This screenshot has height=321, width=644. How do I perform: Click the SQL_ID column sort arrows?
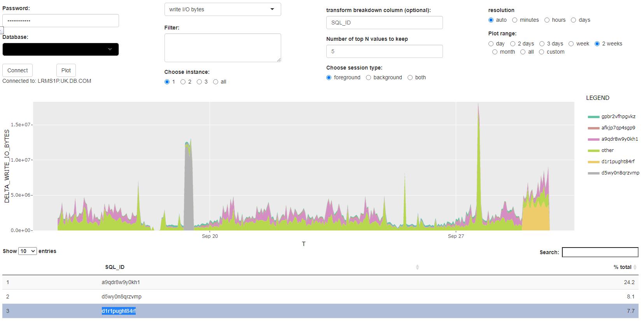tap(417, 267)
